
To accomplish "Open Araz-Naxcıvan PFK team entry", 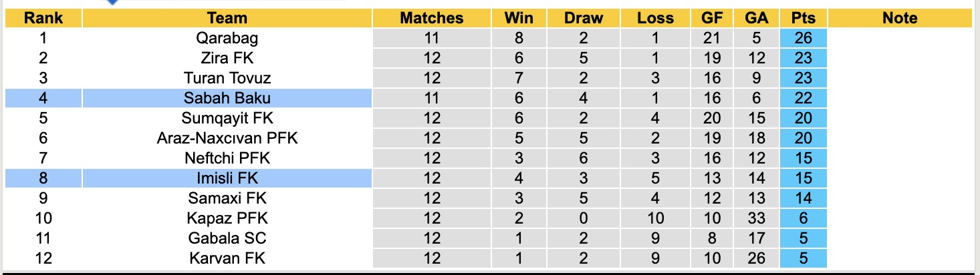I will click(x=227, y=138).
